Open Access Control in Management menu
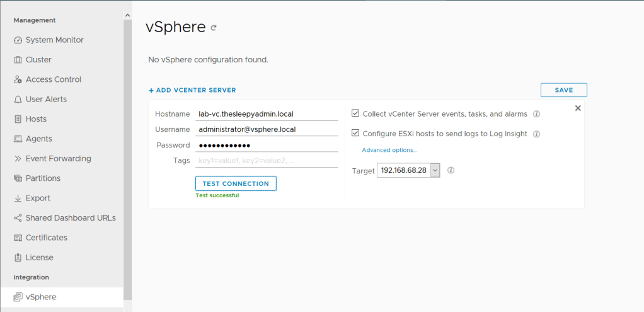This screenshot has width=644, height=312. [x=54, y=79]
